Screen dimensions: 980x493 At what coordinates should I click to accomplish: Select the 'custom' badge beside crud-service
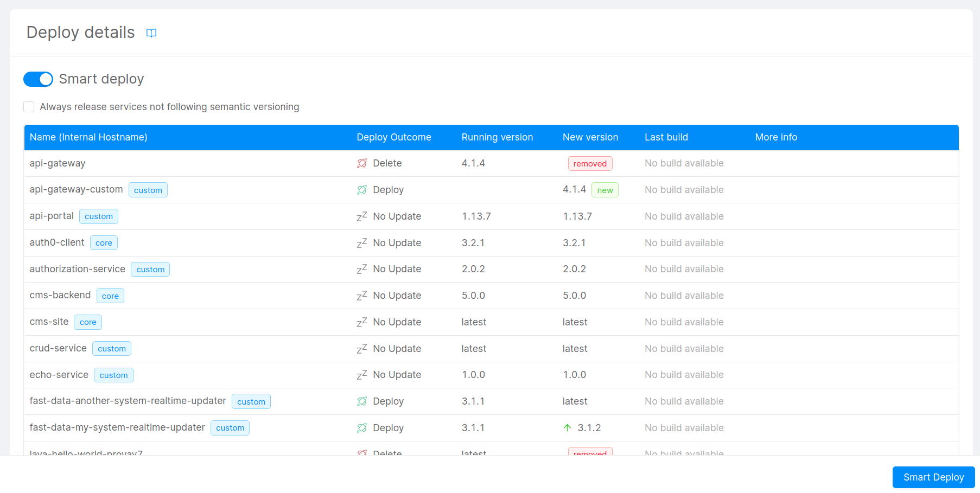pyautogui.click(x=112, y=348)
